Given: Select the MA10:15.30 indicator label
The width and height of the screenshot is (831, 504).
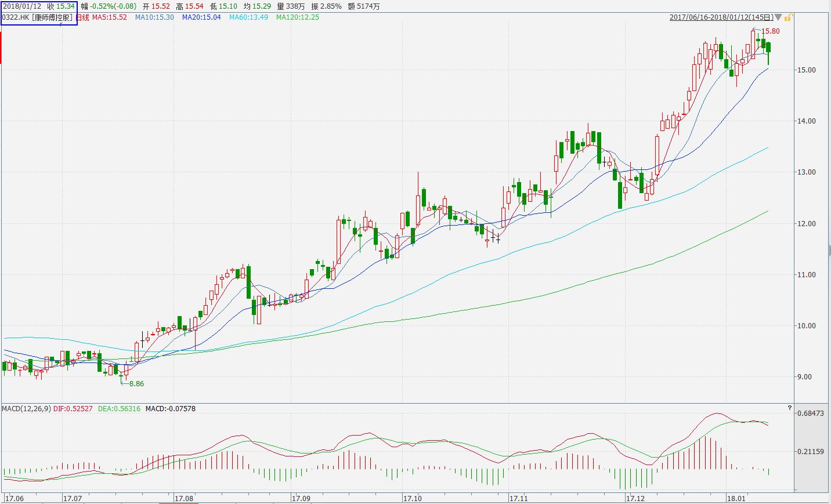Looking at the screenshot, I should pyautogui.click(x=154, y=17).
